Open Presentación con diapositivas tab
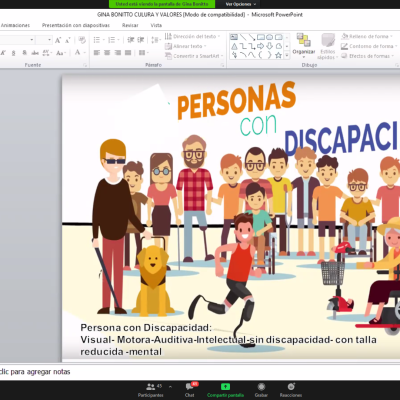 click(x=76, y=25)
